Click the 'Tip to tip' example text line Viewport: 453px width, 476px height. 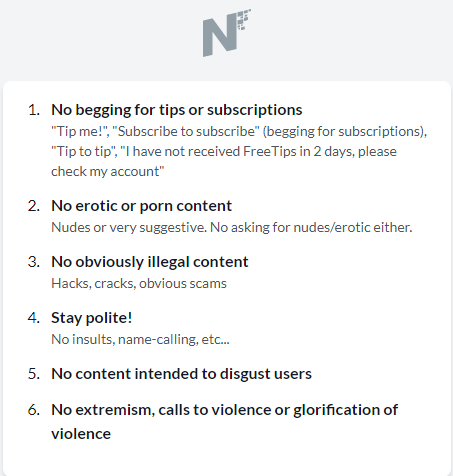click(224, 151)
